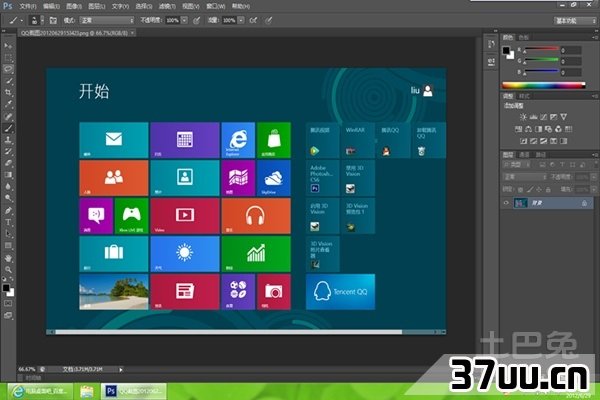Open the 不透明度 slider arrow in options bar

(x=184, y=20)
